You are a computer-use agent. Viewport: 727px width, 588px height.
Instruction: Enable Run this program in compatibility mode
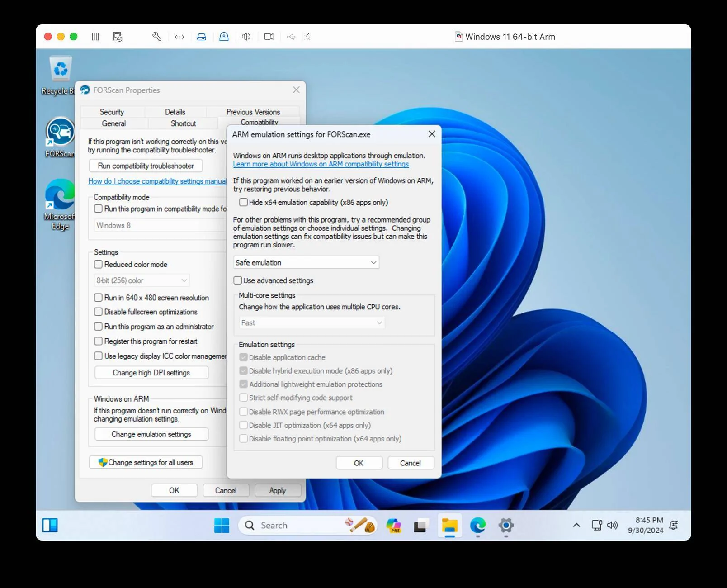(98, 209)
